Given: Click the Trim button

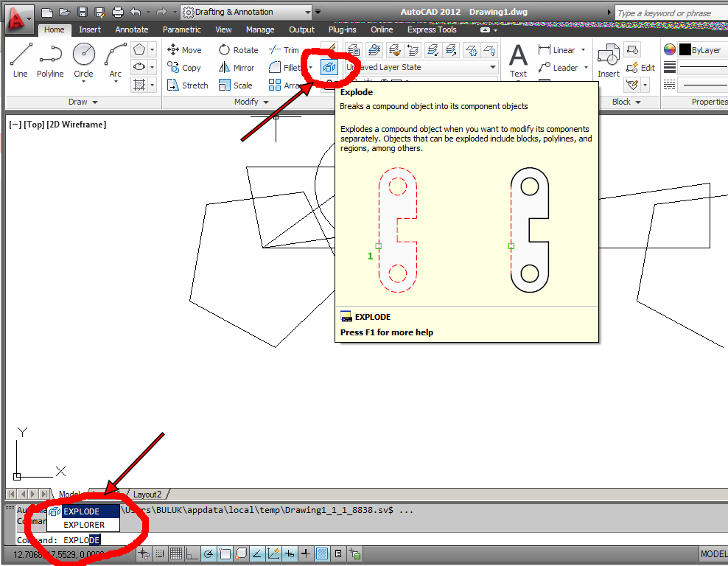Looking at the screenshot, I should (284, 49).
